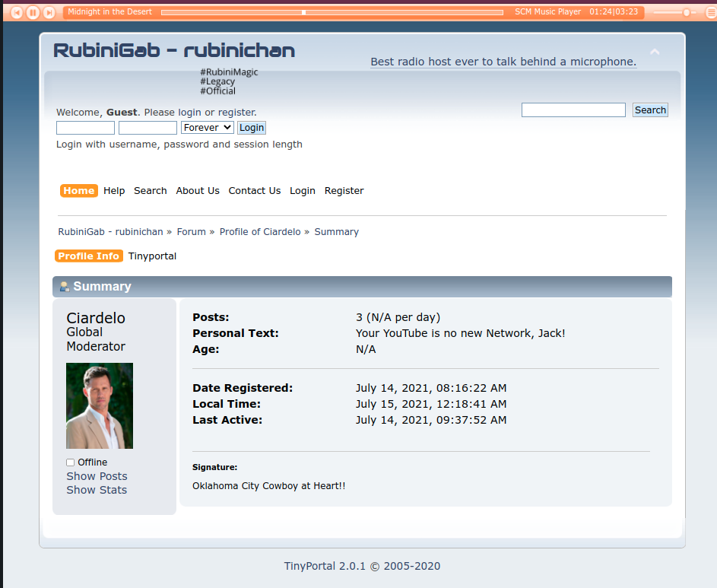Open Show Posts link for Ciardelo
This screenshot has width=717, height=588.
coord(97,476)
